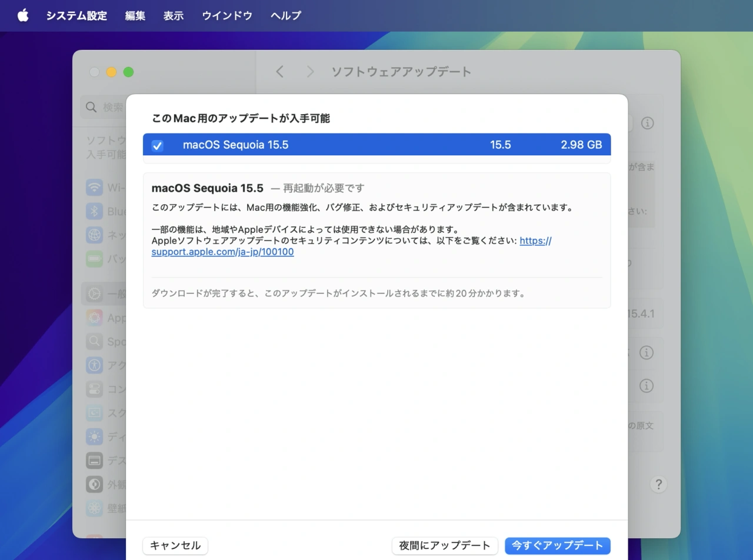Click the Apple logo in menu bar
The width and height of the screenshot is (753, 560).
[x=23, y=15]
